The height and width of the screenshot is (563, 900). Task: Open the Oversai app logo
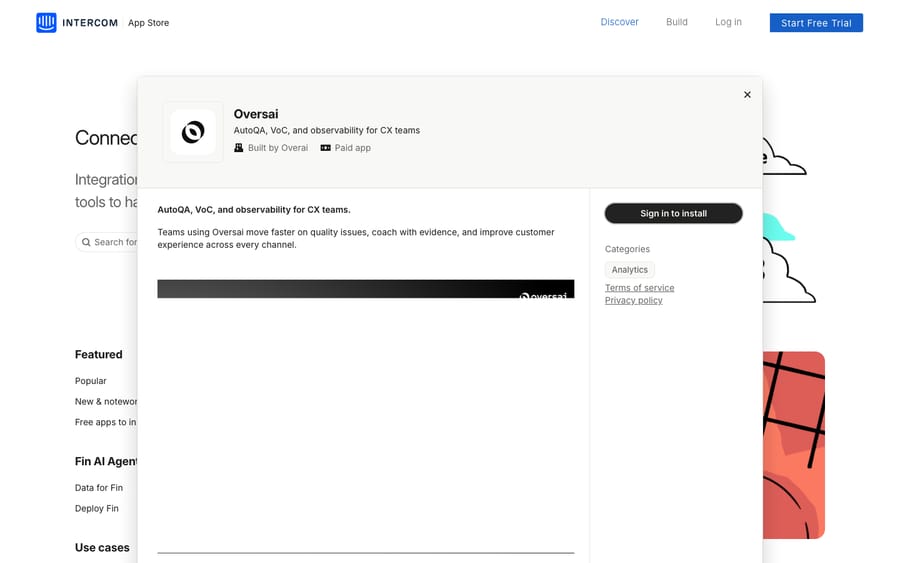pyautogui.click(x=193, y=132)
